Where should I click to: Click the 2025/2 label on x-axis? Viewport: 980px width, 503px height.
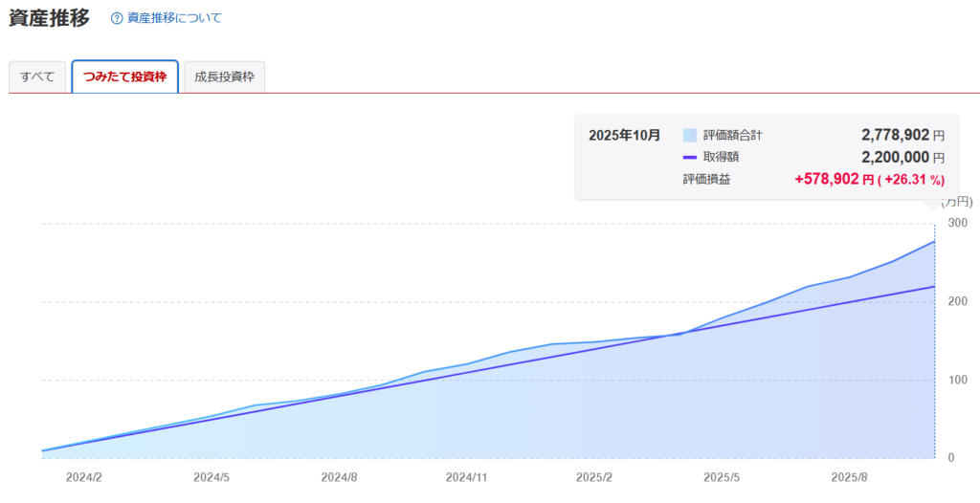point(594,476)
